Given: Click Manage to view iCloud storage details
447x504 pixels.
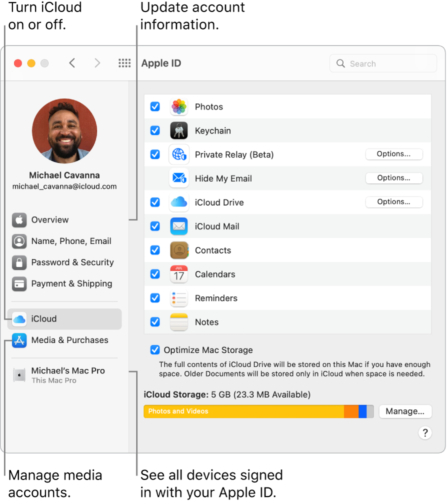Looking at the screenshot, I should coord(405,411).
